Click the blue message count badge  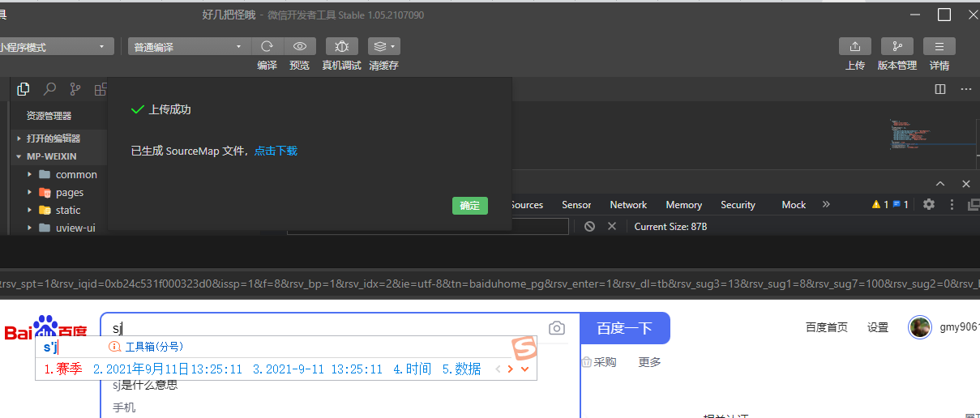(901, 204)
